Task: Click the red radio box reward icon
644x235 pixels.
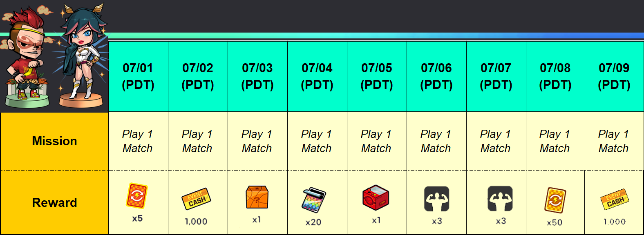Action: tap(376, 197)
